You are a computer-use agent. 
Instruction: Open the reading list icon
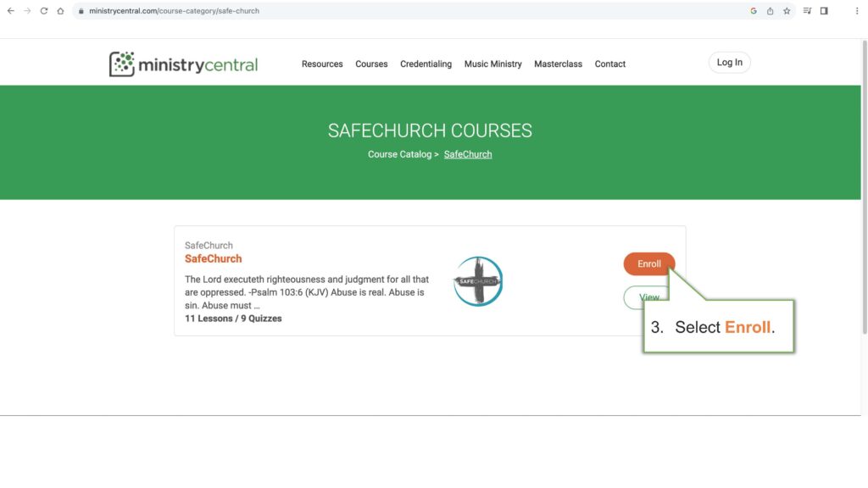(x=807, y=10)
